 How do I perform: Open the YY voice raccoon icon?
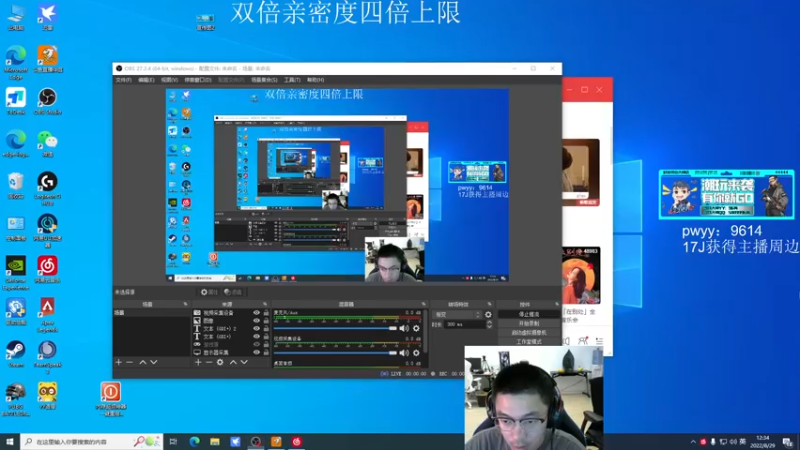pos(47,395)
